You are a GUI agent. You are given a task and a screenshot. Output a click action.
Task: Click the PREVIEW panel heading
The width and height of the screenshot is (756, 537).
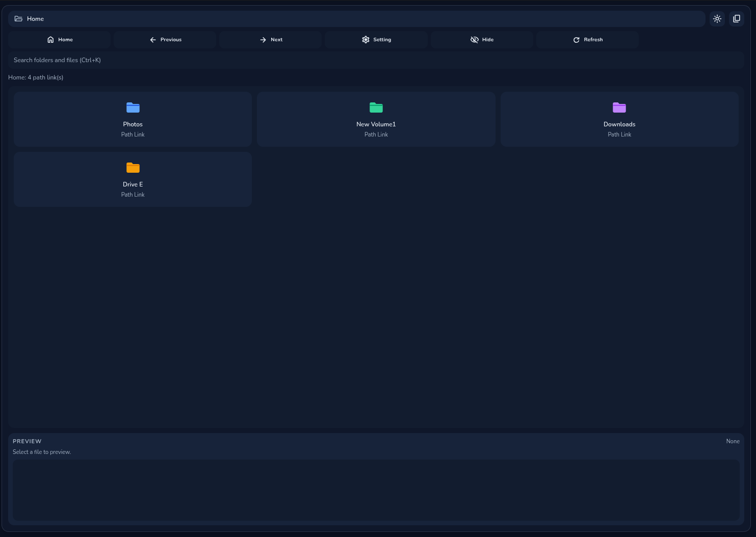(x=27, y=441)
